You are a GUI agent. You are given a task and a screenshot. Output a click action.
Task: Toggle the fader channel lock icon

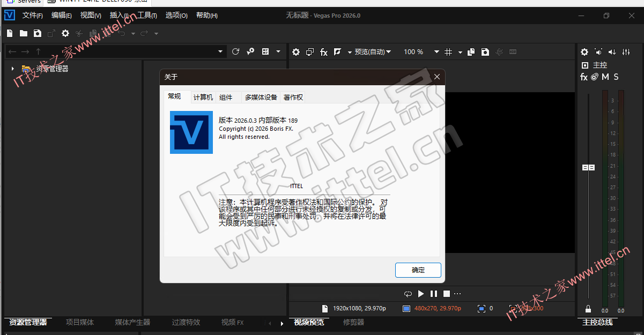coord(588,309)
